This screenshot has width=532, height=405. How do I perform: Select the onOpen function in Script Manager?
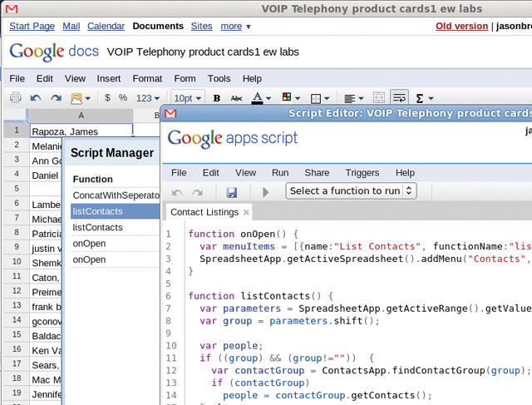point(90,244)
